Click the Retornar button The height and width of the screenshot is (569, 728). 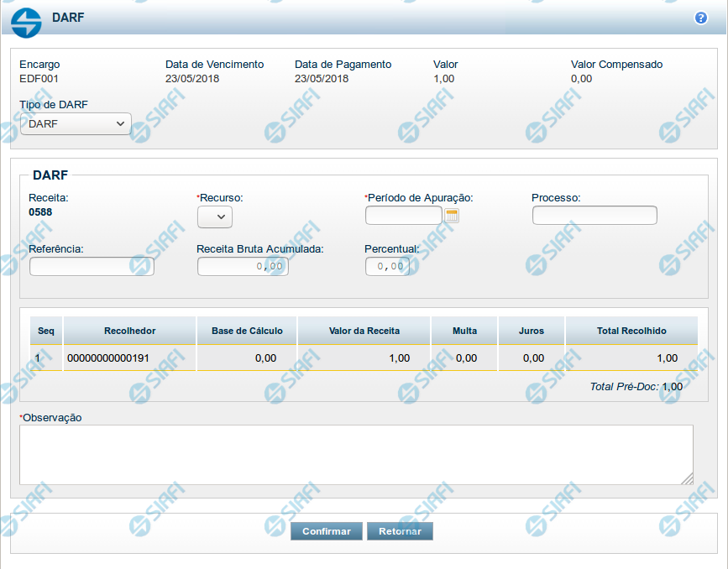[400, 531]
